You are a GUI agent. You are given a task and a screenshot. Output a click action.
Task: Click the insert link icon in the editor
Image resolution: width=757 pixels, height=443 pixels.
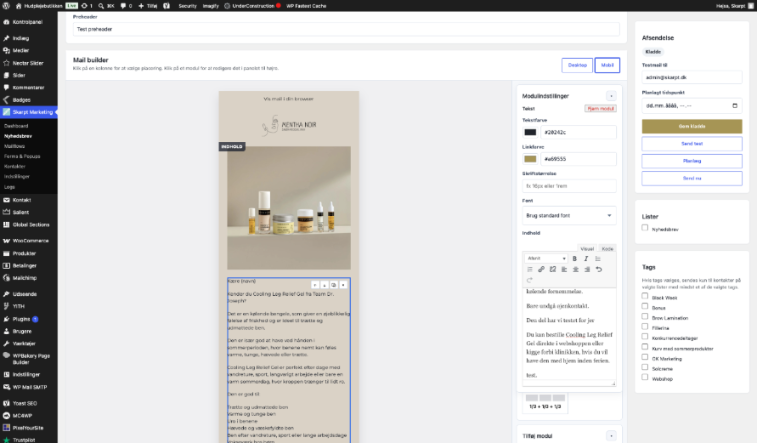[x=541, y=269]
